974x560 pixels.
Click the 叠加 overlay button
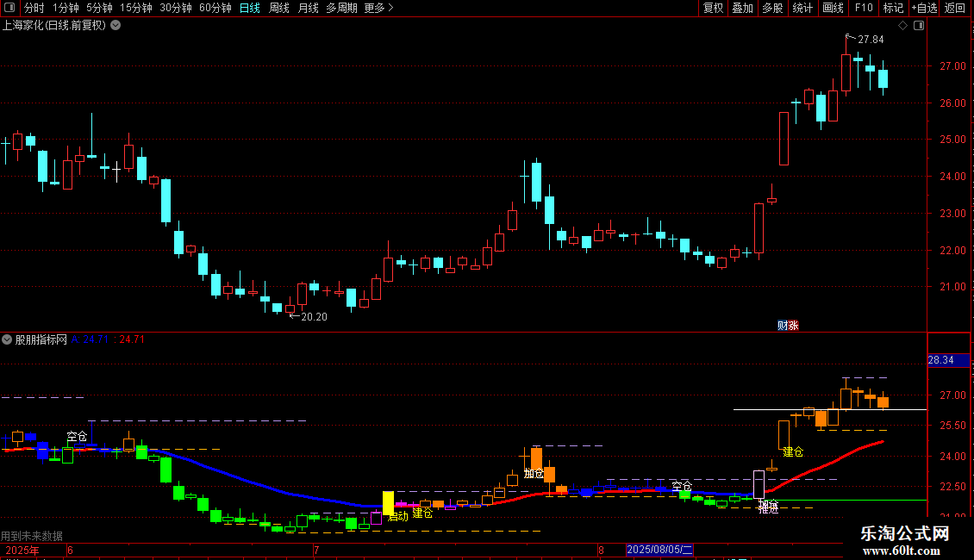point(743,8)
